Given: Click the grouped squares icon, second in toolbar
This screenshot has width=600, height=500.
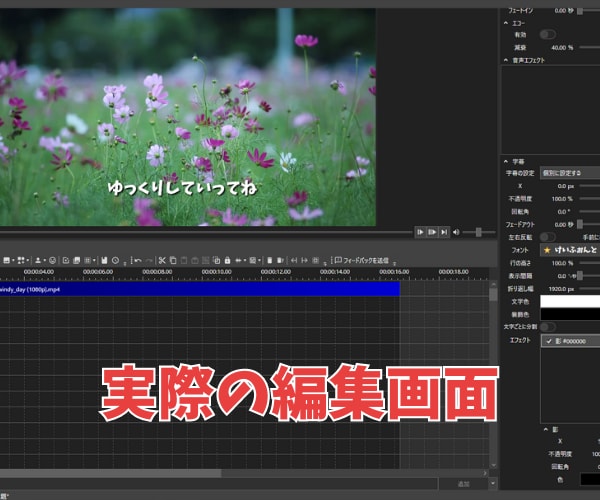Looking at the screenshot, I should [21, 261].
